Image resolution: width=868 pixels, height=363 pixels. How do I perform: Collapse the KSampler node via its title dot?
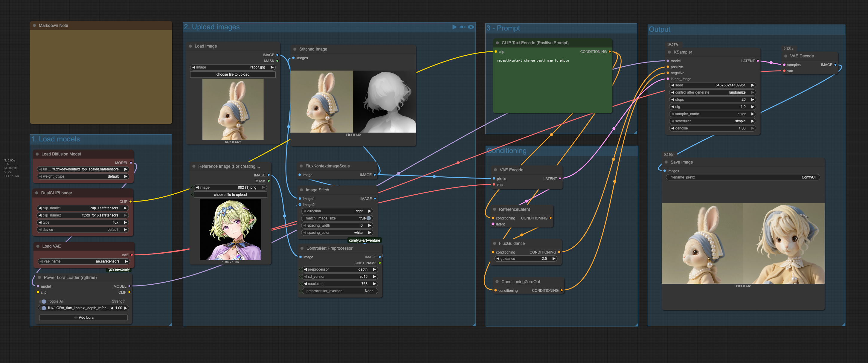tap(669, 52)
